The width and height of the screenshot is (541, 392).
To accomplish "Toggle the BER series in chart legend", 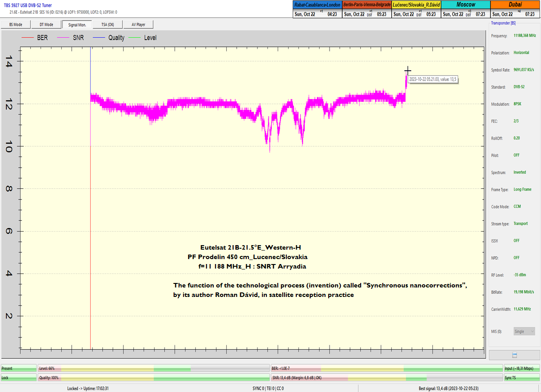I will coord(35,38).
